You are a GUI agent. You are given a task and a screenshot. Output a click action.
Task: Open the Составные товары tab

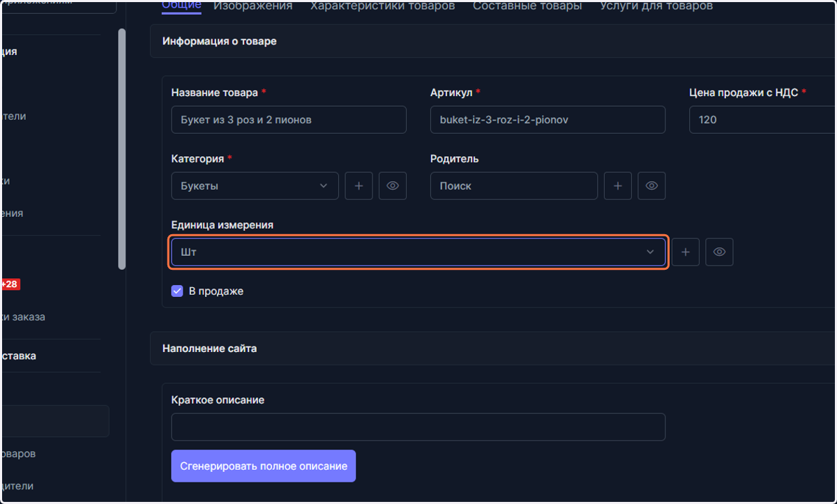pyautogui.click(x=527, y=6)
